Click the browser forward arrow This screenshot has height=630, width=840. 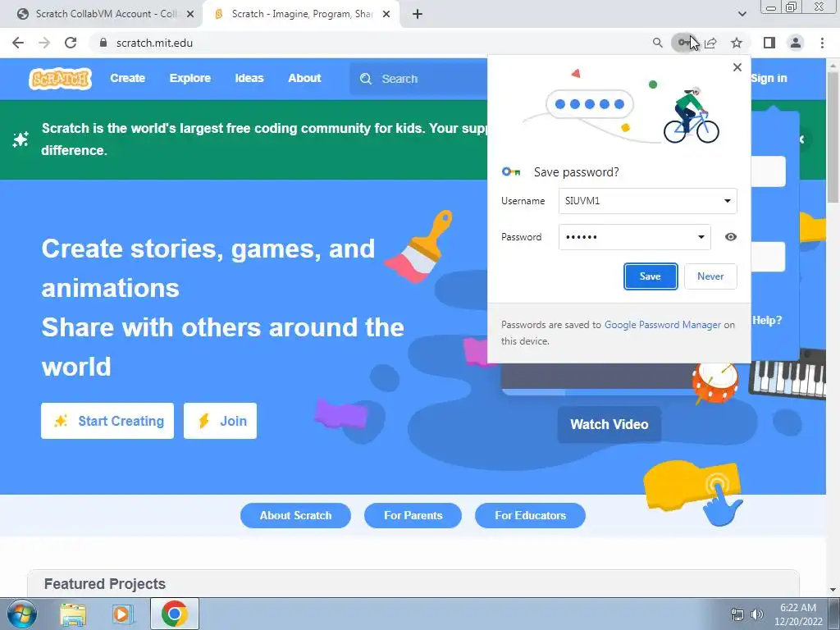(x=44, y=43)
